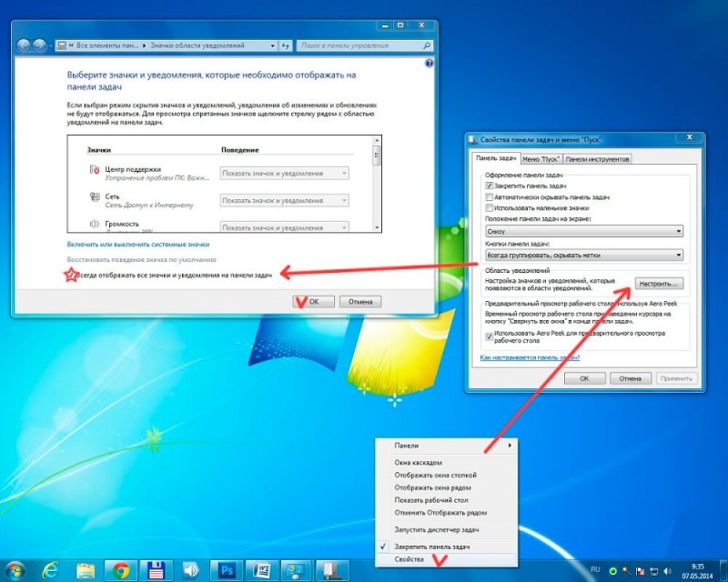Image resolution: width=728 pixels, height=582 pixels.
Task: Choose Свойства in the context menu
Action: point(446,559)
